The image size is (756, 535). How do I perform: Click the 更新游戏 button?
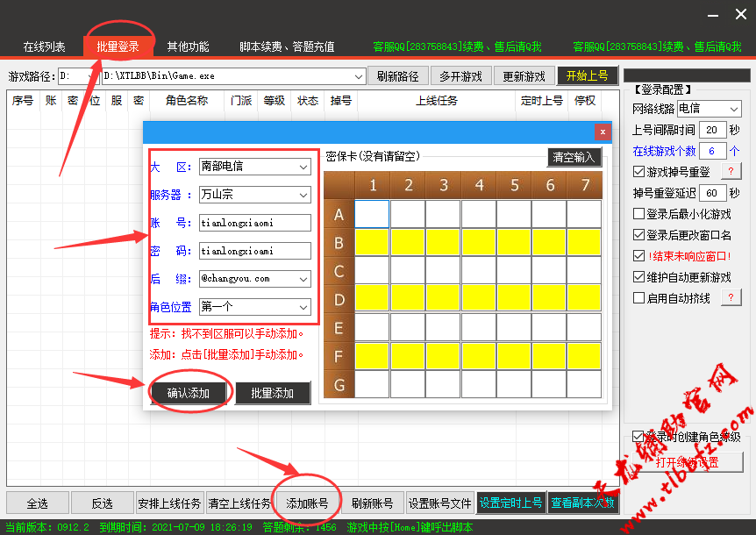(524, 76)
